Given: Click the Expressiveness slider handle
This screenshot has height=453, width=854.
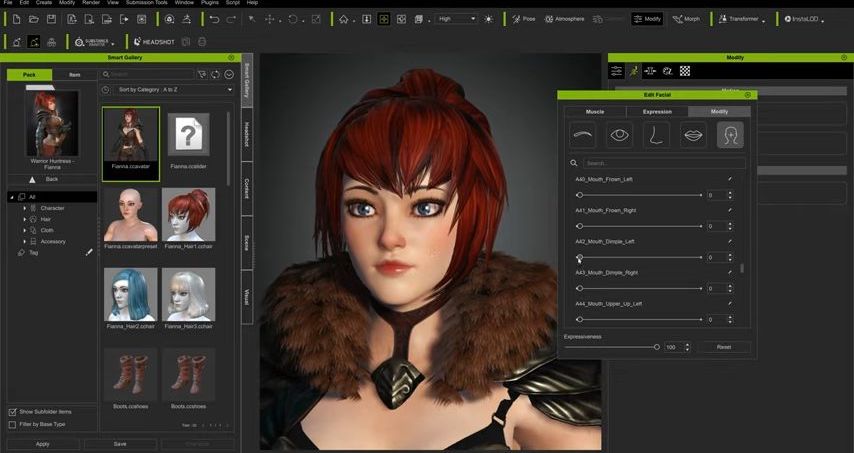Looking at the screenshot, I should click(x=657, y=347).
